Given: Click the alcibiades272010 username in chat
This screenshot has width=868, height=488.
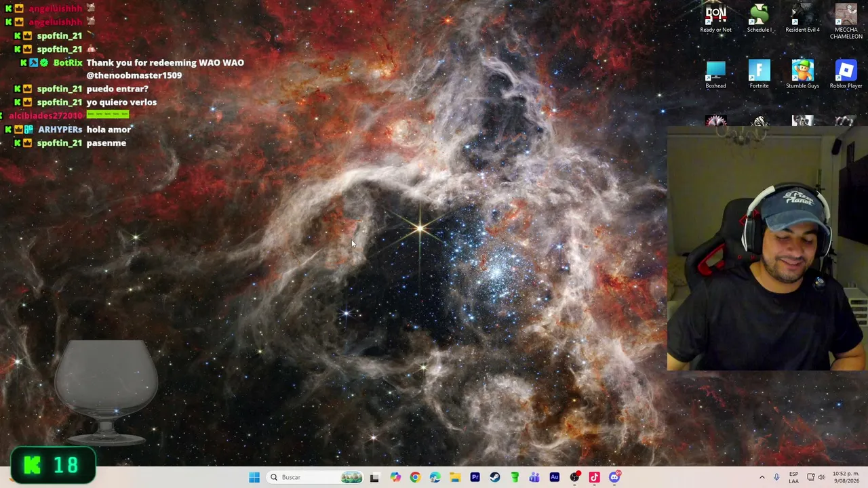Looking at the screenshot, I should pyautogui.click(x=45, y=116).
